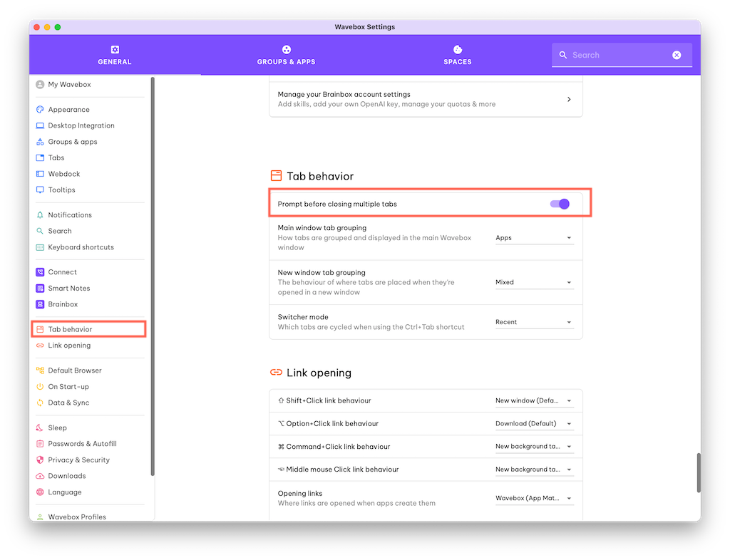Click the 'Switcher mode' label text
Screen dimensions: 730x560
303,317
